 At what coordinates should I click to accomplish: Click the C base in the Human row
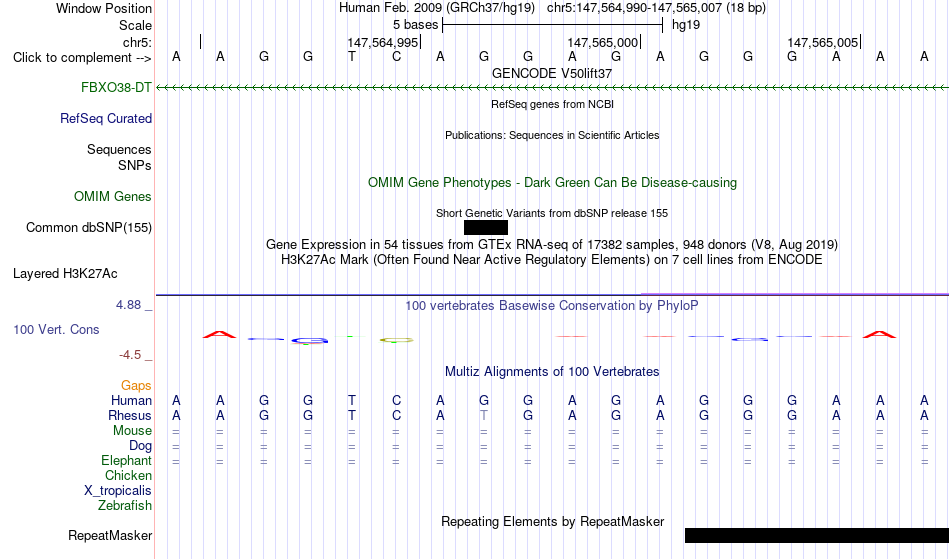pos(396,400)
